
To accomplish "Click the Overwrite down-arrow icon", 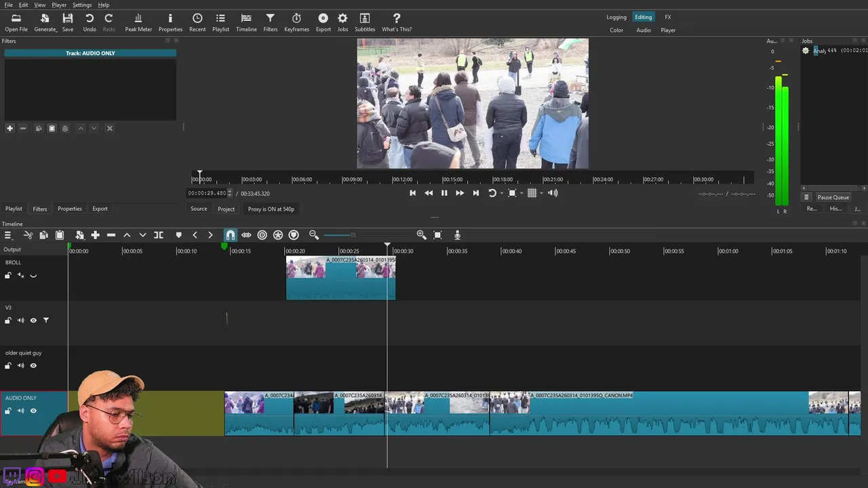I will pos(142,235).
